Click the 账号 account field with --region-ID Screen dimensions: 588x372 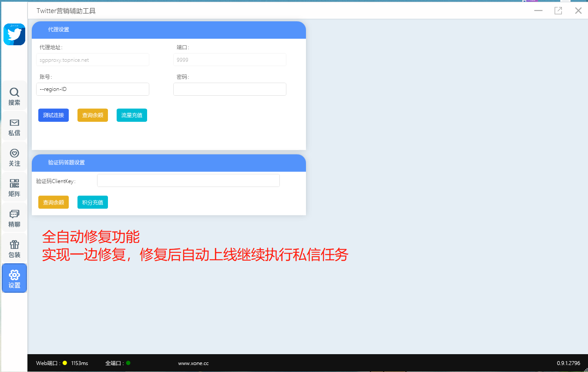coord(93,89)
